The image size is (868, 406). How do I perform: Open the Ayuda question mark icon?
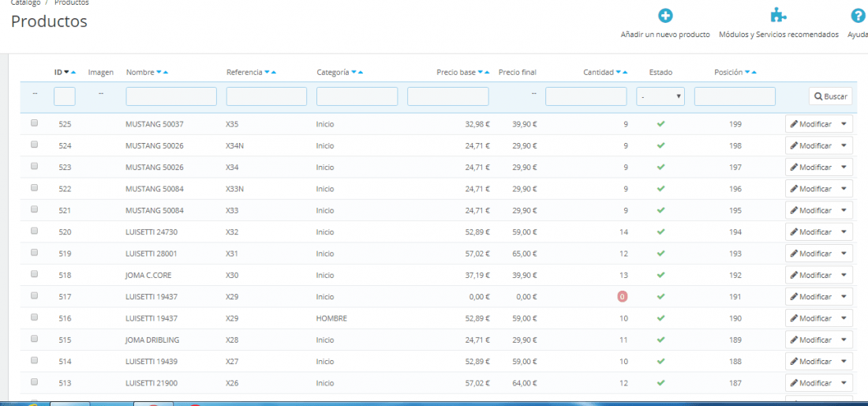[858, 16]
